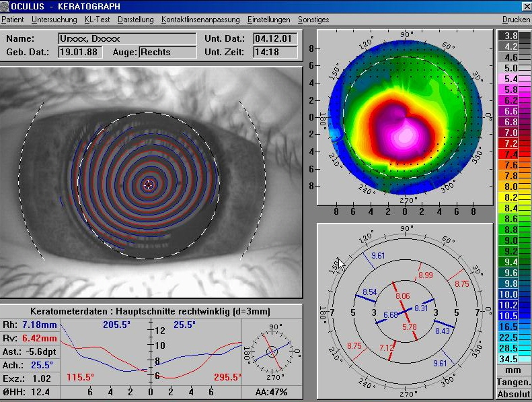Click the radius value 8.54 in ring diagram
532x402 pixels.
coord(369,292)
